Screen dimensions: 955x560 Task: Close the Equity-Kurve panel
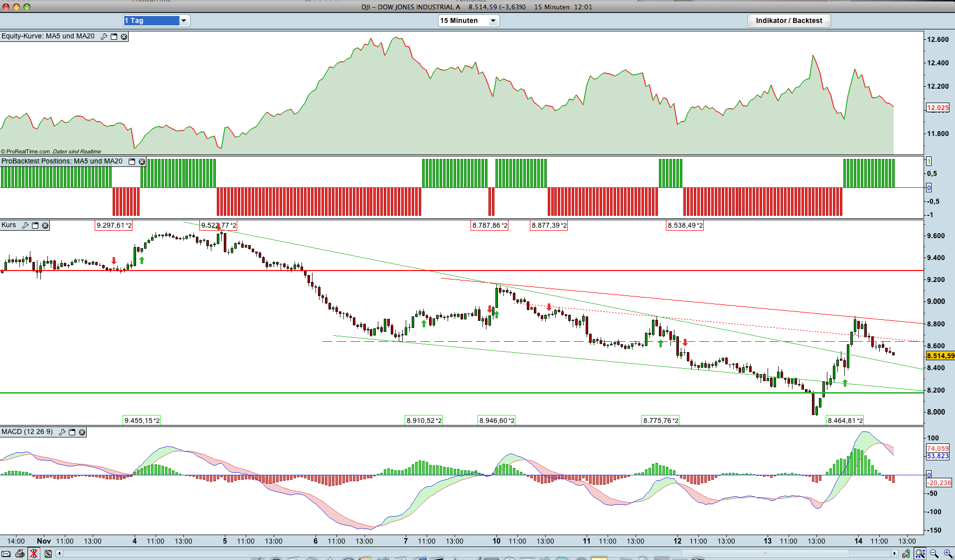coord(124,36)
